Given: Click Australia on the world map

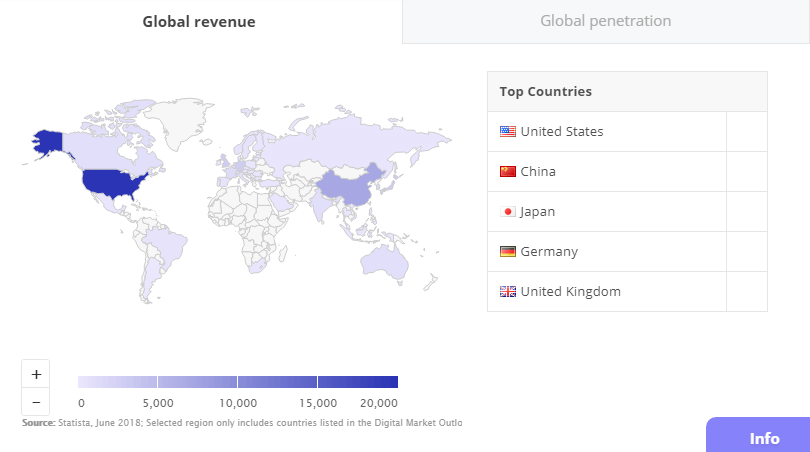Looking at the screenshot, I should [383, 261].
